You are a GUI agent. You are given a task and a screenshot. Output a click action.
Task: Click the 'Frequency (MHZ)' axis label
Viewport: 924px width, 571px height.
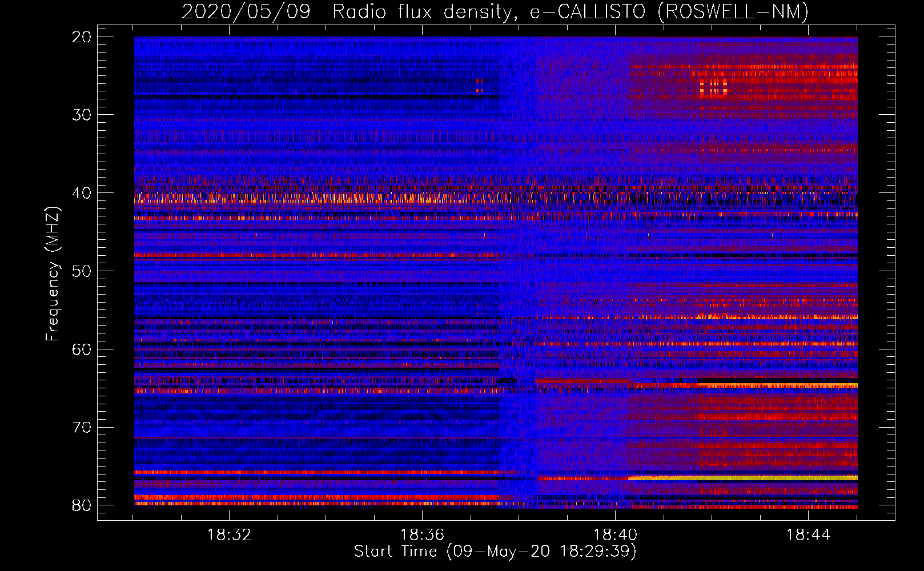[53, 274]
